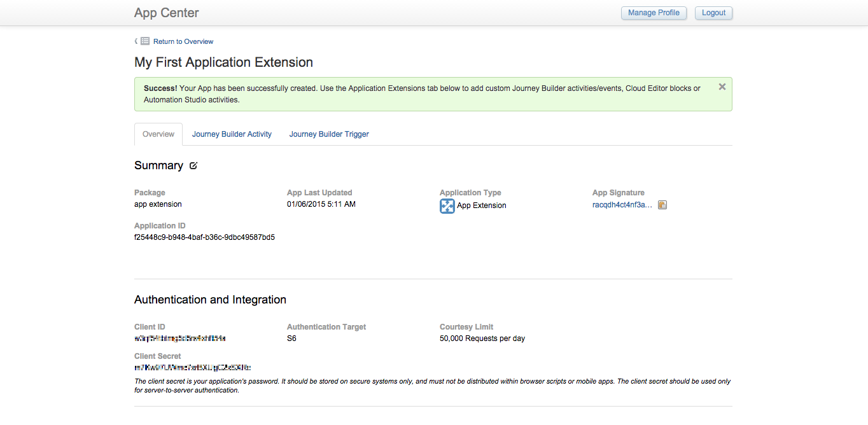Open the App Signature link racqdh4ct4nf3a
The height and width of the screenshot is (425, 868).
point(622,205)
